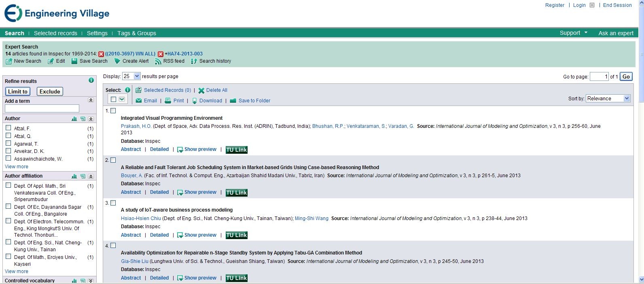Viewport: 644px width, 284px height.
Task: Check the Agarwal, T. author checkbox
Action: (8, 143)
